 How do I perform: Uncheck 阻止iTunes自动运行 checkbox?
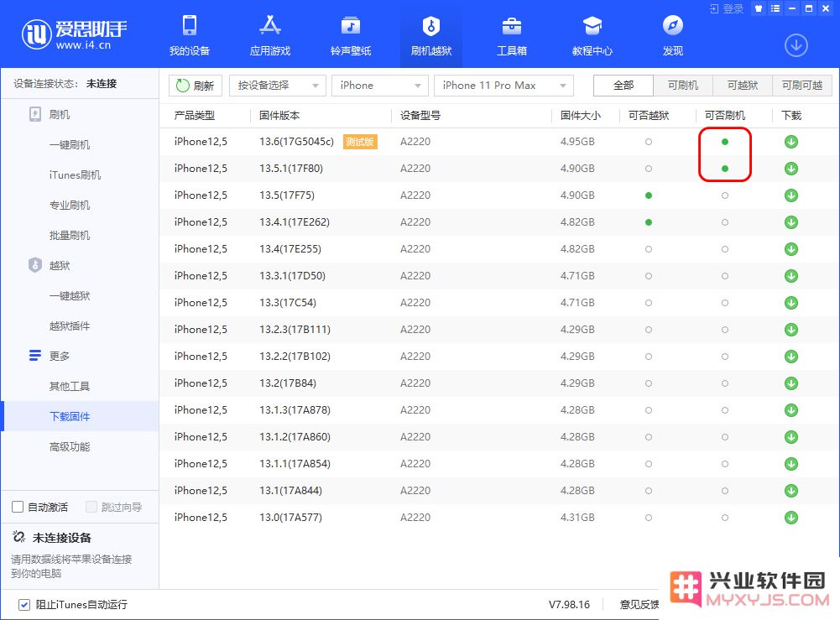(x=24, y=605)
